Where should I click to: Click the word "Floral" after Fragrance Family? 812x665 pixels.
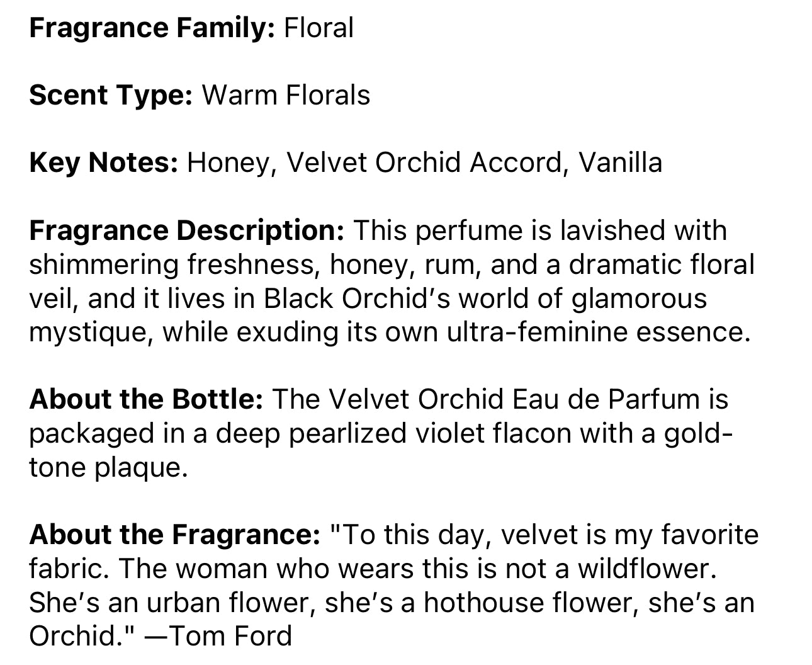pyautogui.click(x=319, y=28)
